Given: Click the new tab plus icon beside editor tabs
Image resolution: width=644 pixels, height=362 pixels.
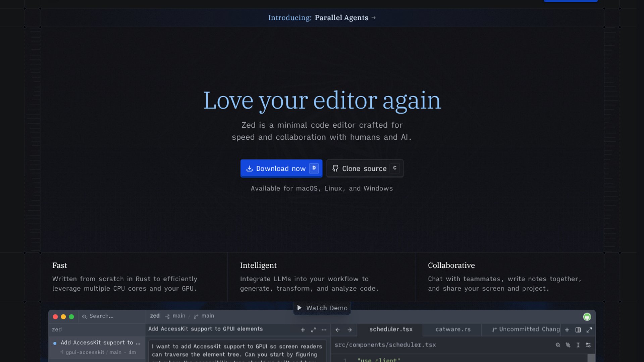Looking at the screenshot, I should [x=567, y=330].
